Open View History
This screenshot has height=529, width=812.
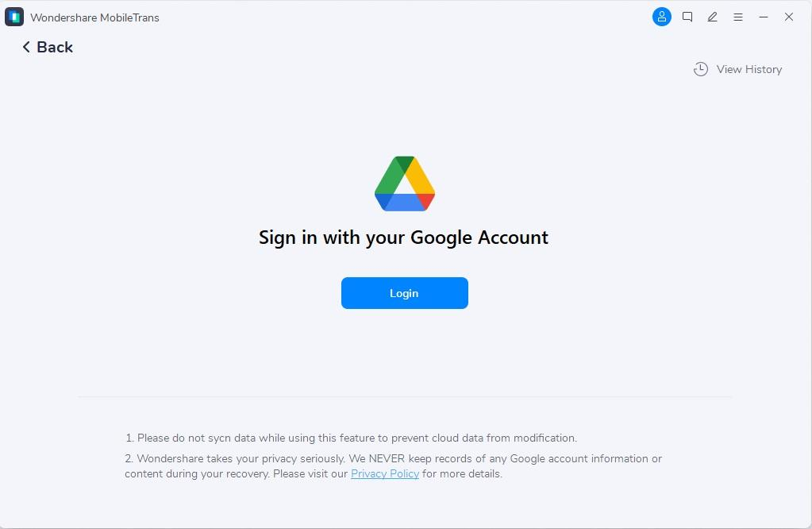click(747, 69)
